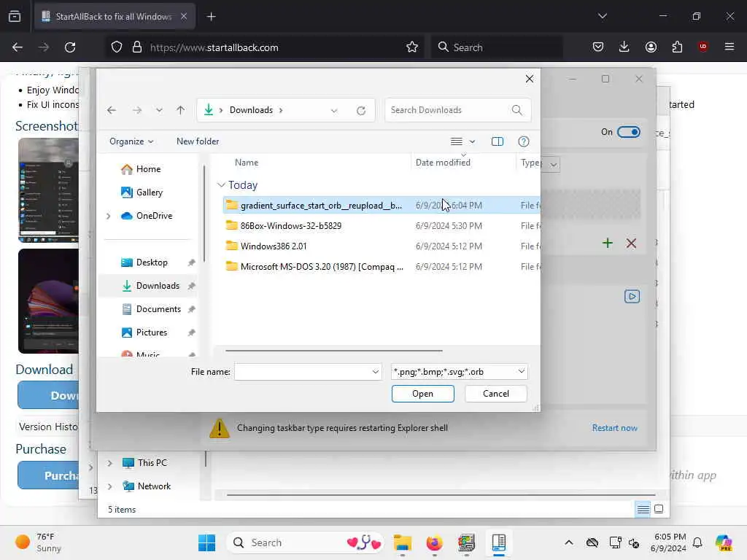The width and height of the screenshot is (747, 560).
Task: Open Firefox extensions menu
Action: tap(677, 47)
